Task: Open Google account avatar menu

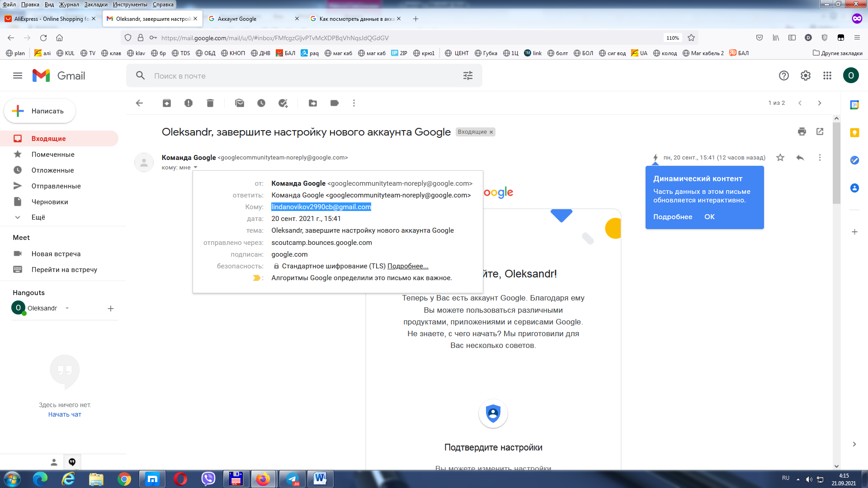Action: pyautogui.click(x=851, y=75)
